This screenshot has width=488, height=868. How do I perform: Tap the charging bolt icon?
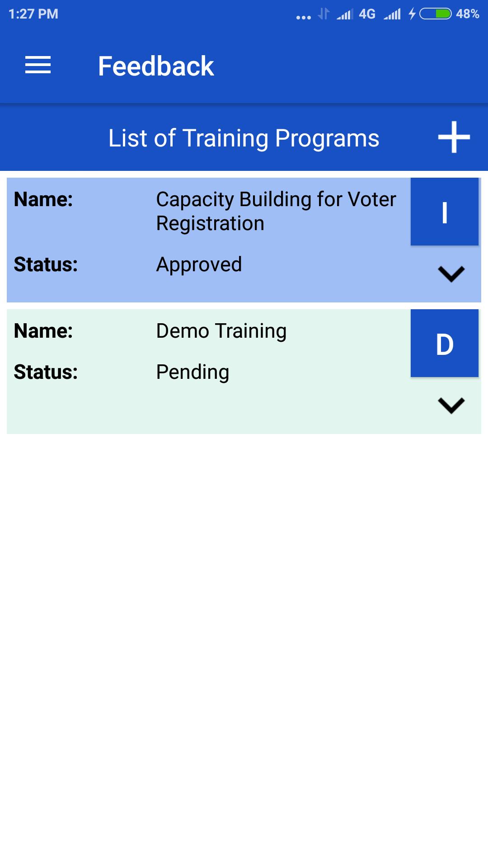(x=412, y=14)
